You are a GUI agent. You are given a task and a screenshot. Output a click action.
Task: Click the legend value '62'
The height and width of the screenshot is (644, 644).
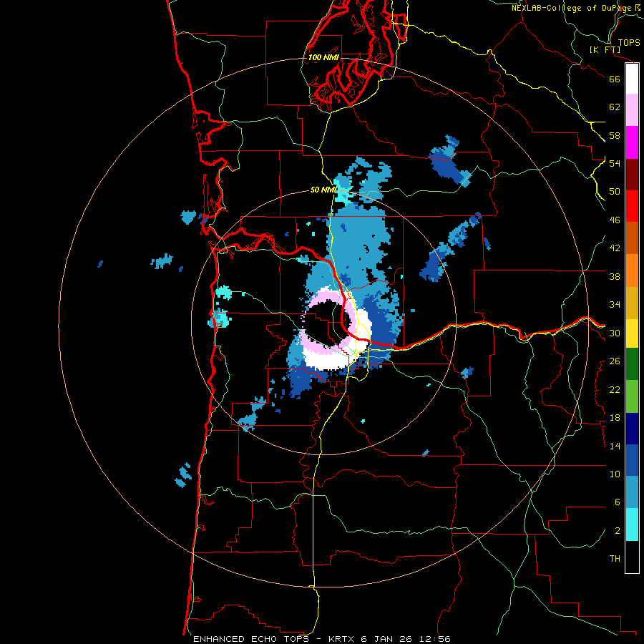615,107
